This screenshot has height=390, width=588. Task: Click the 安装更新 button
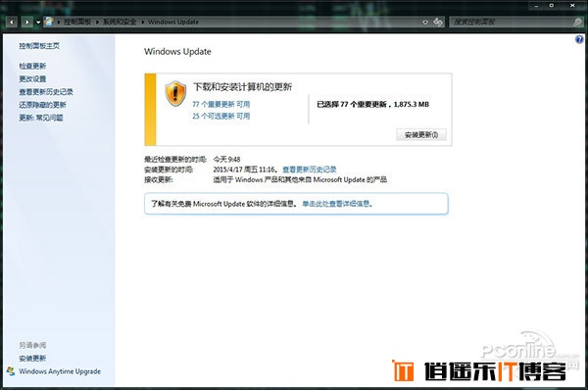click(421, 134)
